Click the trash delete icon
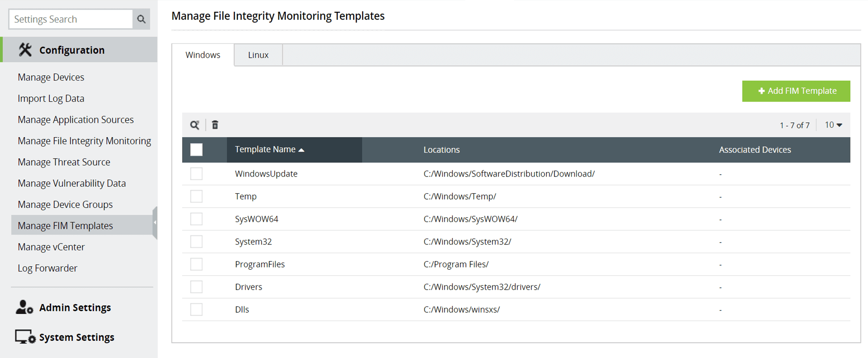Image resolution: width=868 pixels, height=358 pixels. coord(215,125)
